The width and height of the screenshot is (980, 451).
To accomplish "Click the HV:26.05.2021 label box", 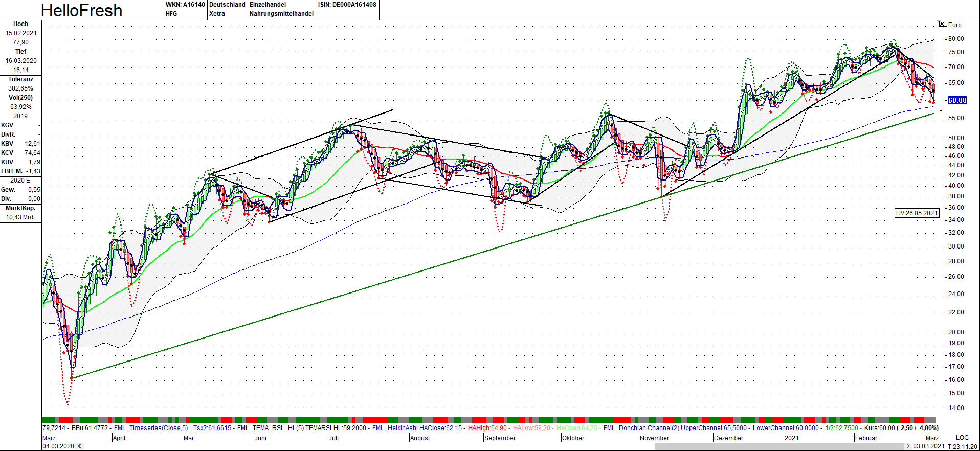I will click(917, 213).
